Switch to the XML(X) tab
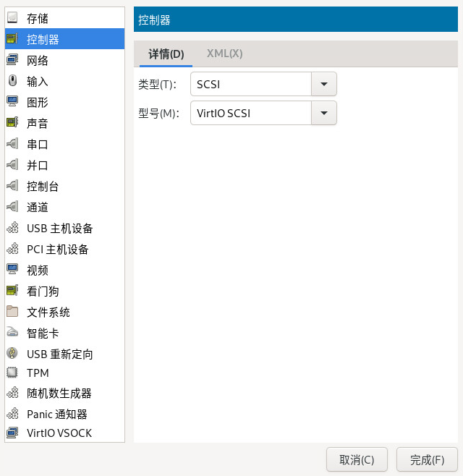This screenshot has width=463, height=476. point(224,54)
